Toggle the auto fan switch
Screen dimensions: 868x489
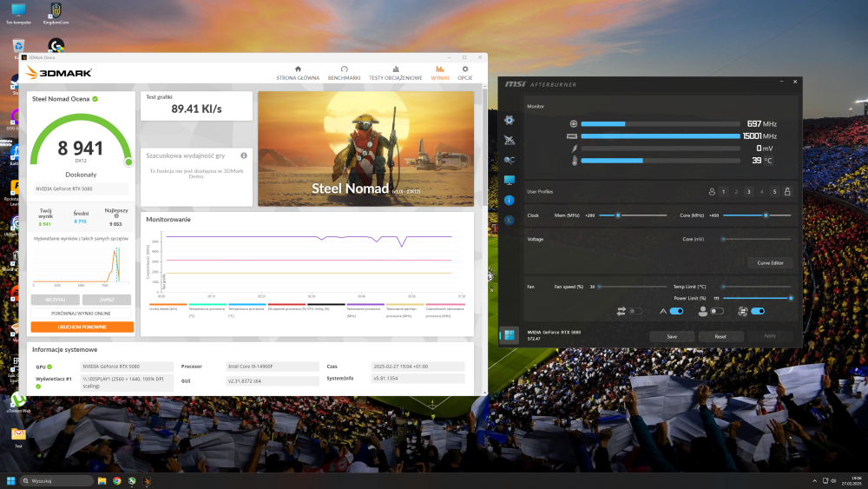click(676, 311)
